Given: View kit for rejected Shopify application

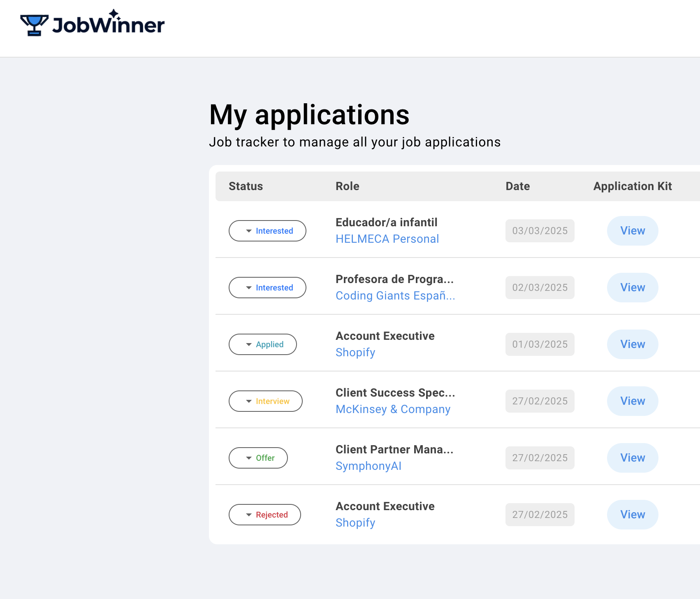Looking at the screenshot, I should (x=633, y=515).
